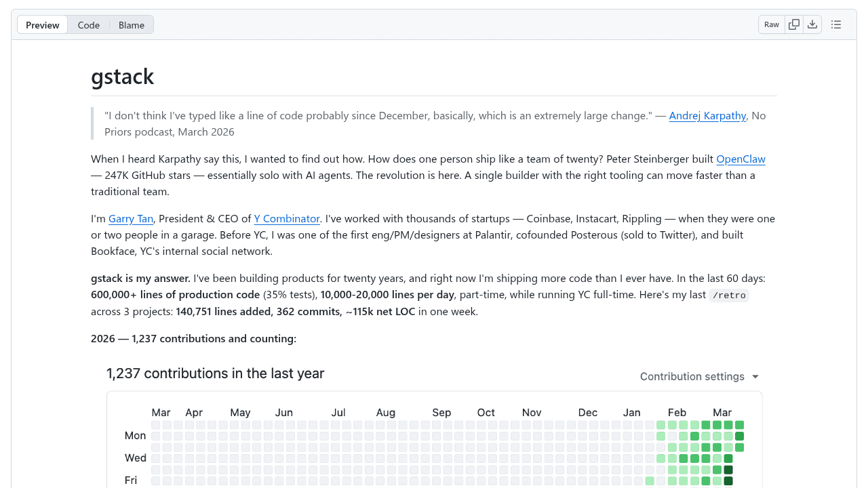
Task: Click the last green Monday contribution square
Action: [739, 436]
